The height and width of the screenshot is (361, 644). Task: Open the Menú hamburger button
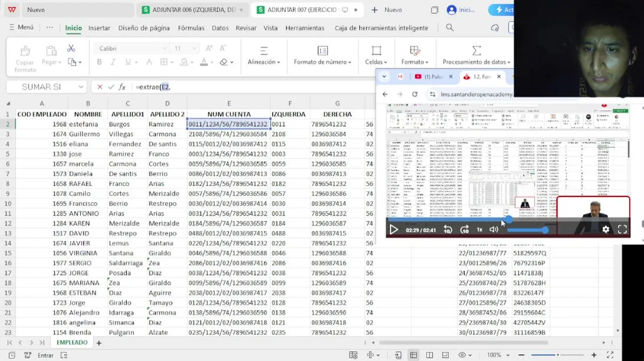pyautogui.click(x=22, y=28)
